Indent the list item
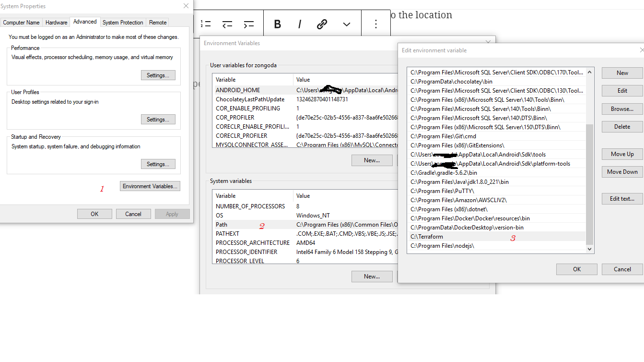 tap(248, 24)
